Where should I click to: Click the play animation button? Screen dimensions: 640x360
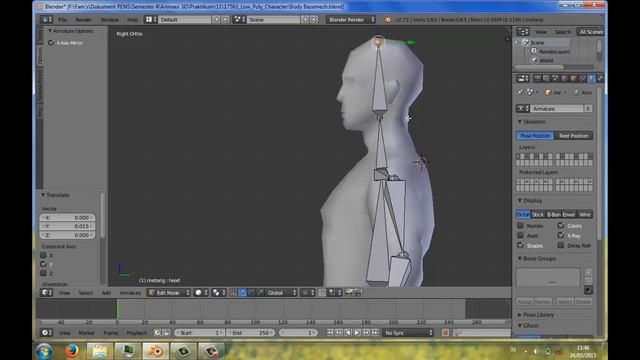pos(357,333)
